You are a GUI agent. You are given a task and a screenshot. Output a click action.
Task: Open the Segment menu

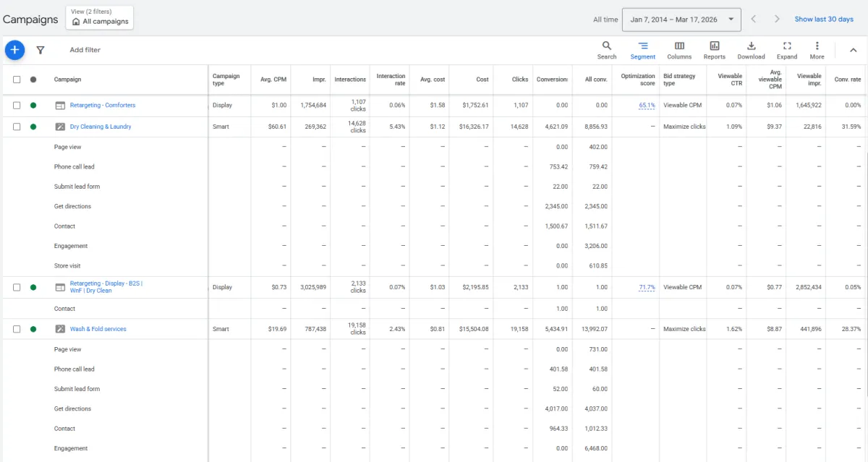pos(642,50)
